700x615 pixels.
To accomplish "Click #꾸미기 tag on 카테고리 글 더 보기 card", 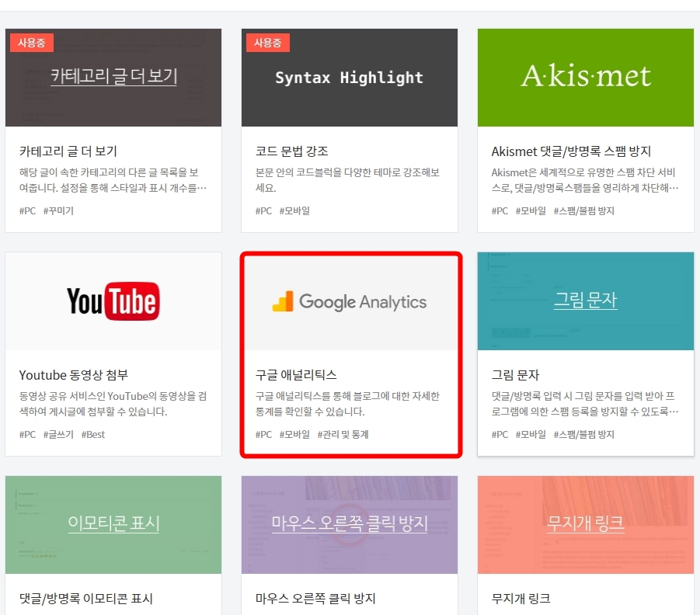I will coord(58,210).
